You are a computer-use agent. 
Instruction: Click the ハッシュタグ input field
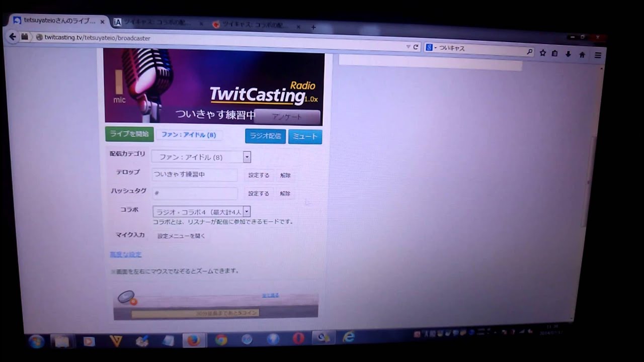point(195,193)
